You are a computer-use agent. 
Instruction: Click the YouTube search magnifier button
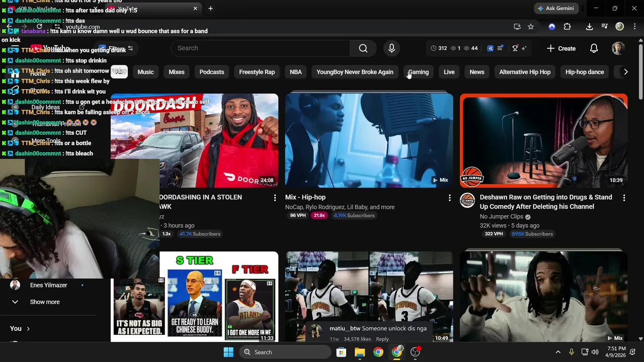[363, 48]
